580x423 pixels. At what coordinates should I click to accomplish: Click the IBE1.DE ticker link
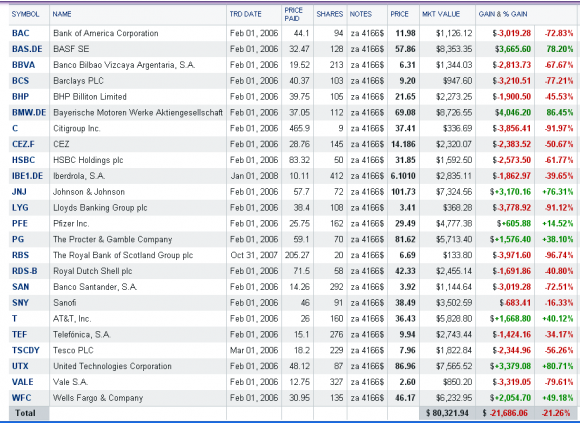[x=27, y=176]
